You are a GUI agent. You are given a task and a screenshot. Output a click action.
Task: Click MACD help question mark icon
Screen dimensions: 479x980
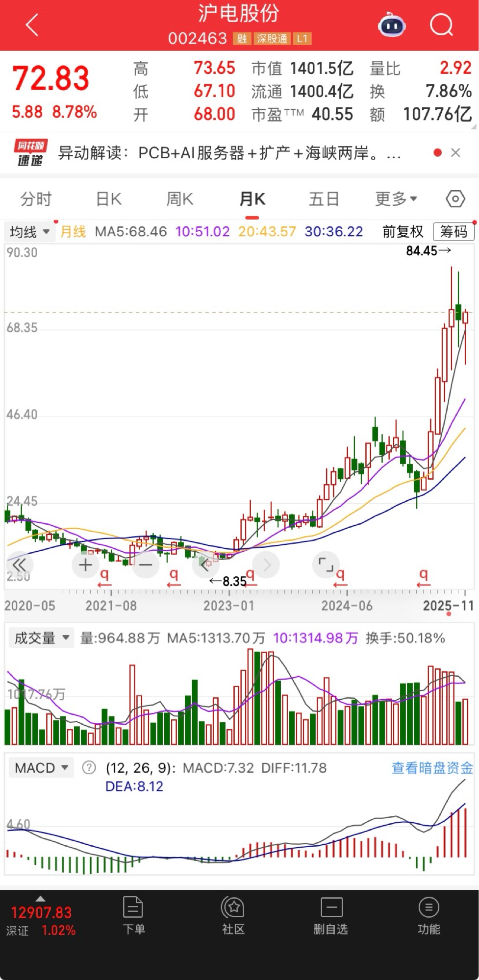tap(89, 767)
